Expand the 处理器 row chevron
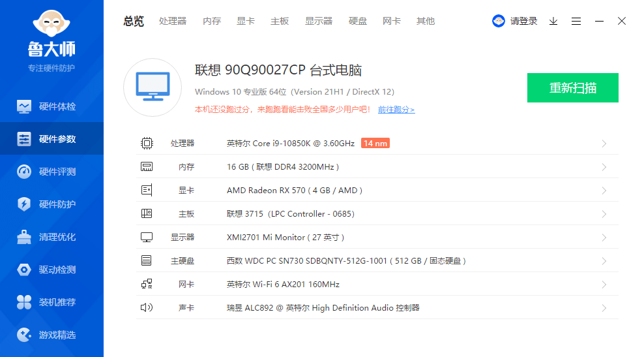Screen dimensions: 644x357 coord(604,144)
